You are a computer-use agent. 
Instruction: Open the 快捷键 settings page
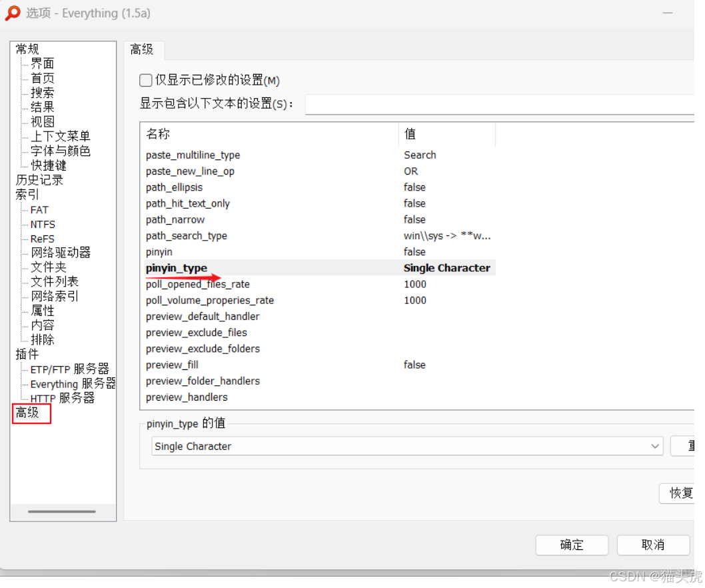(x=49, y=165)
